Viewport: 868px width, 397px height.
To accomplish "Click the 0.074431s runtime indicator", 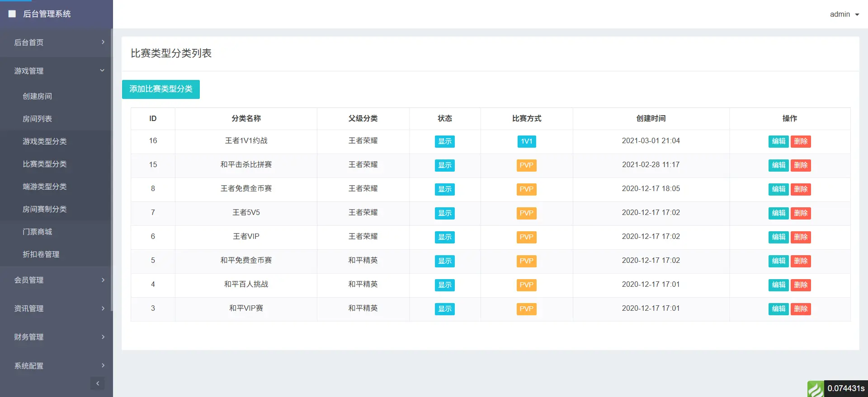I will coord(846,388).
